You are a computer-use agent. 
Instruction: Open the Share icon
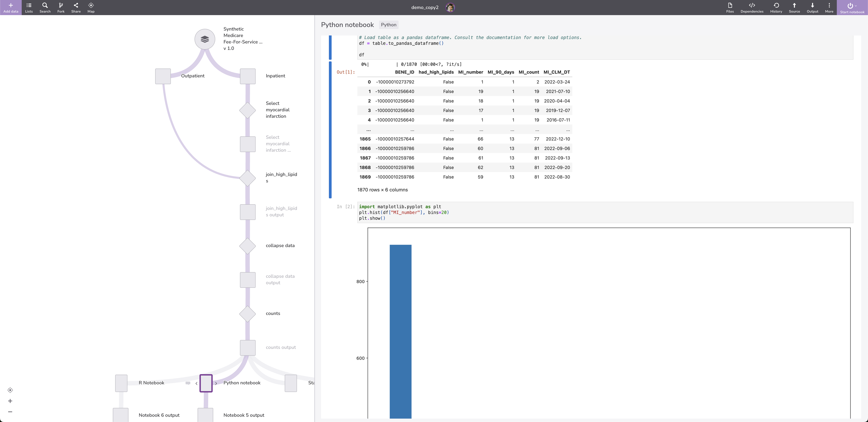[76, 5]
